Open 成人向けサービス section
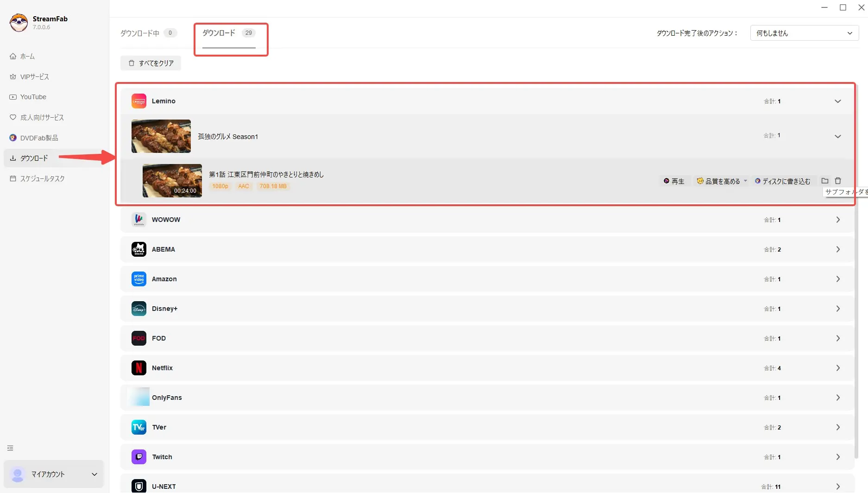This screenshot has height=493, width=868. click(x=37, y=117)
